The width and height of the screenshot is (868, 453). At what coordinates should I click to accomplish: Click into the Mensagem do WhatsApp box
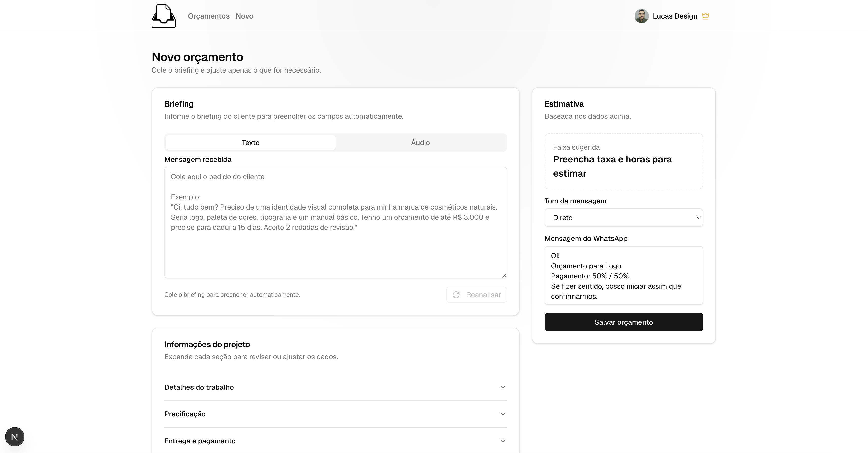pos(623,276)
